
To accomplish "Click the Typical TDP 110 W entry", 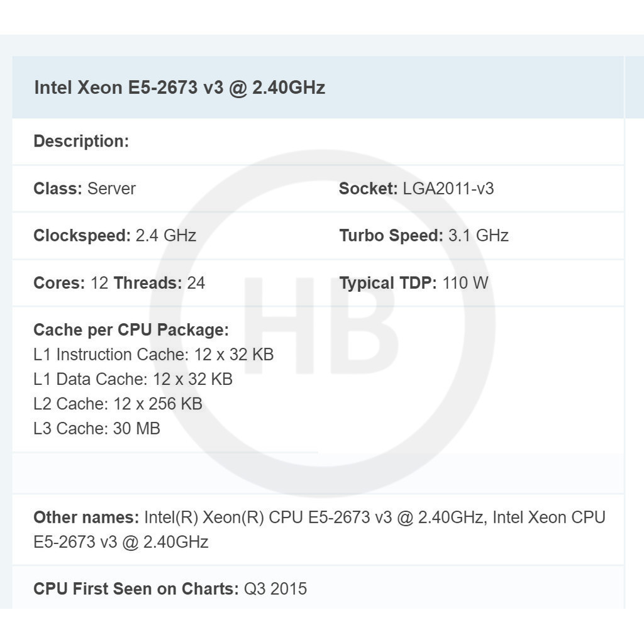I will click(x=413, y=283).
